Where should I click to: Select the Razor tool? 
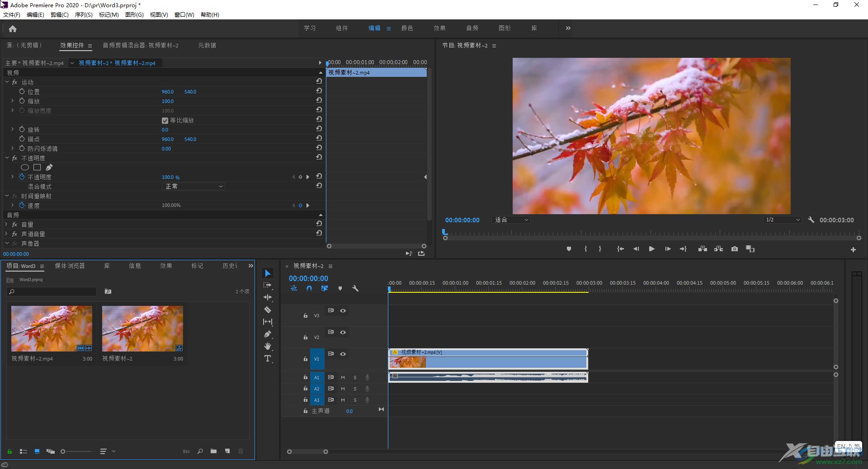[268, 310]
